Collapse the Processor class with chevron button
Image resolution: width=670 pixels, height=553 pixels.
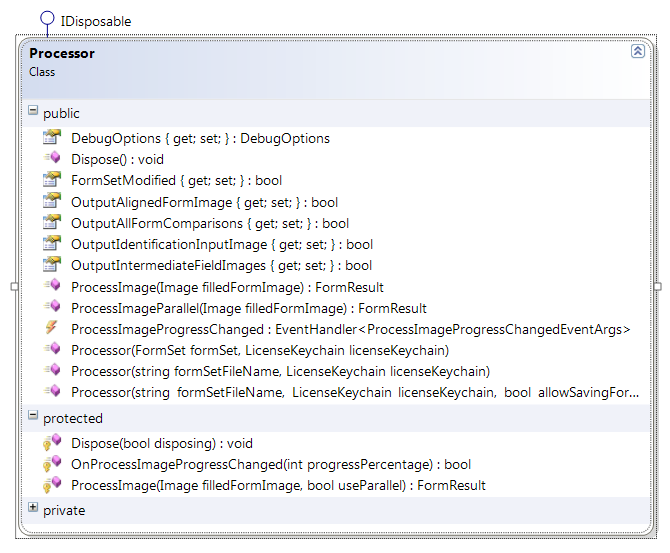[638, 51]
